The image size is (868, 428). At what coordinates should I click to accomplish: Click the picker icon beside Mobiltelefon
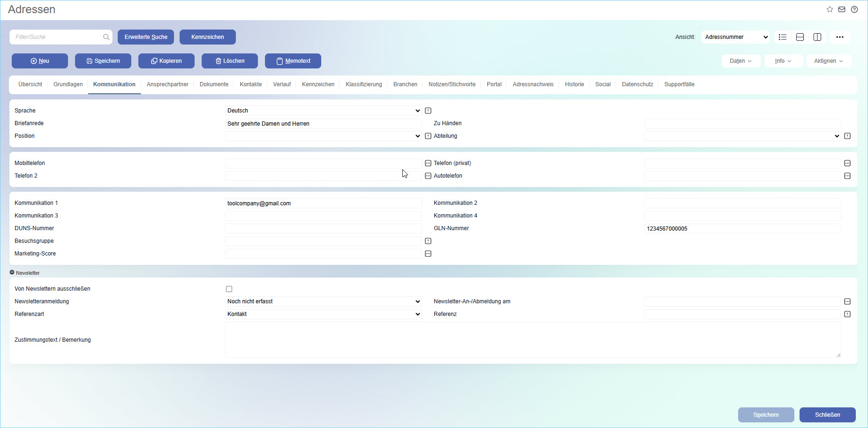[x=428, y=163]
